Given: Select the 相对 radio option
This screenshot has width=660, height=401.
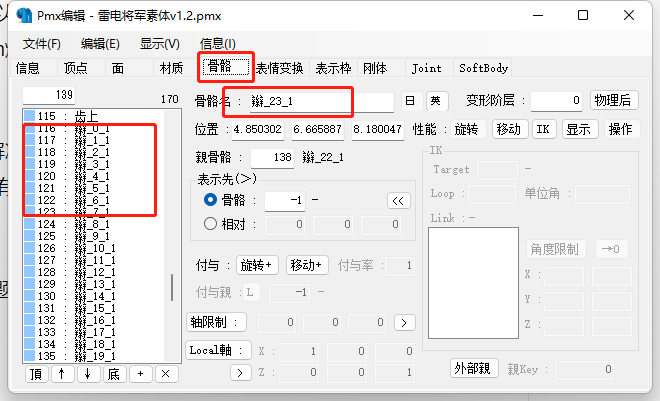Looking at the screenshot, I should click(210, 223).
